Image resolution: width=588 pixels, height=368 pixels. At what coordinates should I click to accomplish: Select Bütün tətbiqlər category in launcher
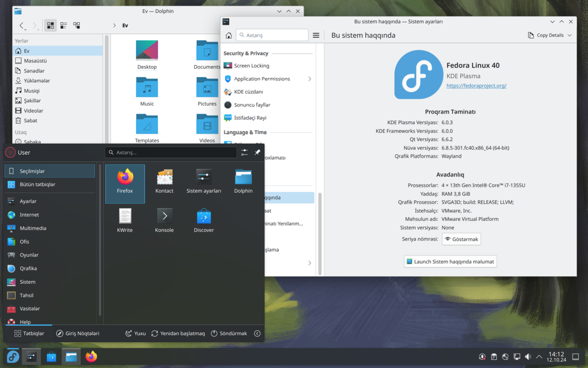click(x=50, y=184)
